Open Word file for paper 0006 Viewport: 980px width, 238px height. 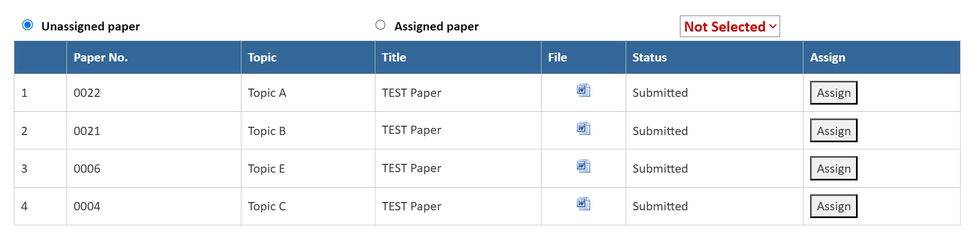(584, 166)
